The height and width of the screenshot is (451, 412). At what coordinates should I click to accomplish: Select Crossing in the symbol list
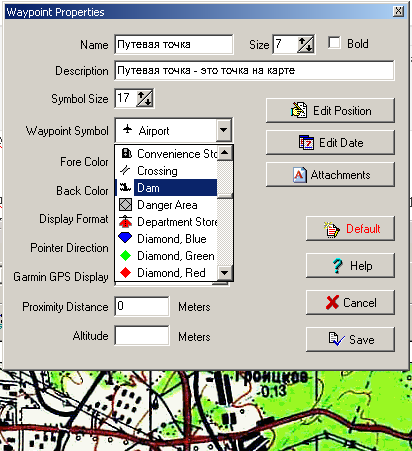click(x=166, y=171)
